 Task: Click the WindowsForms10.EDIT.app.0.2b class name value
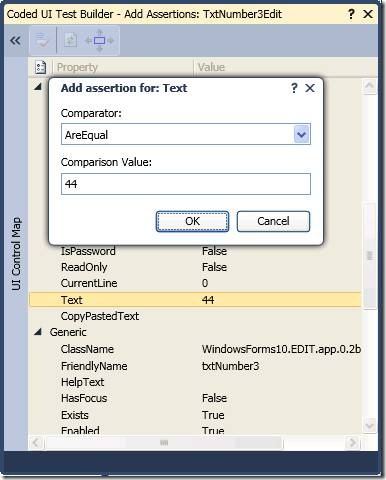tap(281, 349)
